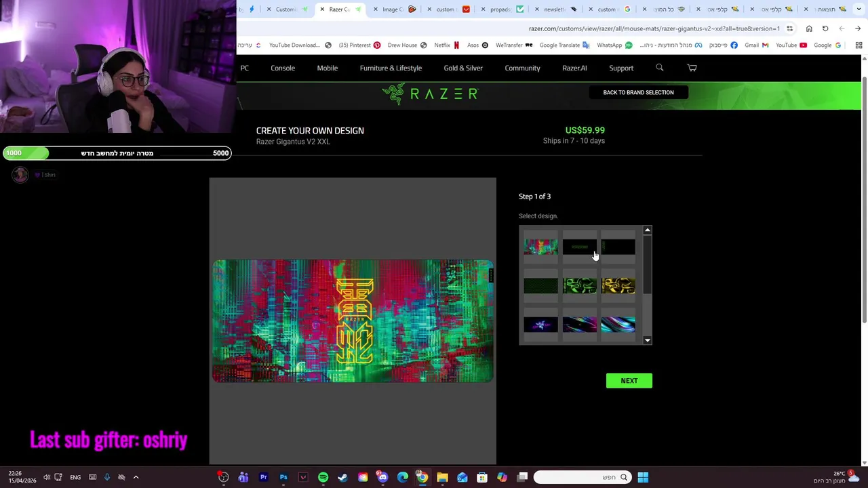
Task: Select the cyan and pink wave design thumbnail
Action: coord(618,325)
